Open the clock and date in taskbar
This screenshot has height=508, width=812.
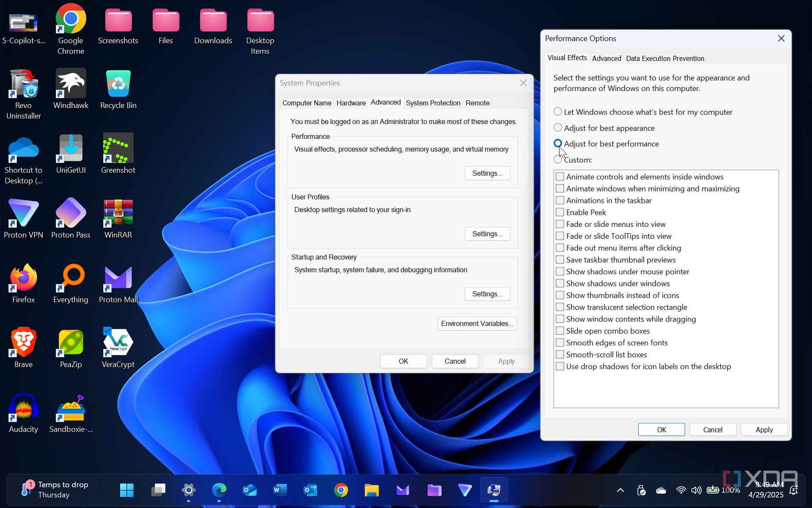(766, 490)
